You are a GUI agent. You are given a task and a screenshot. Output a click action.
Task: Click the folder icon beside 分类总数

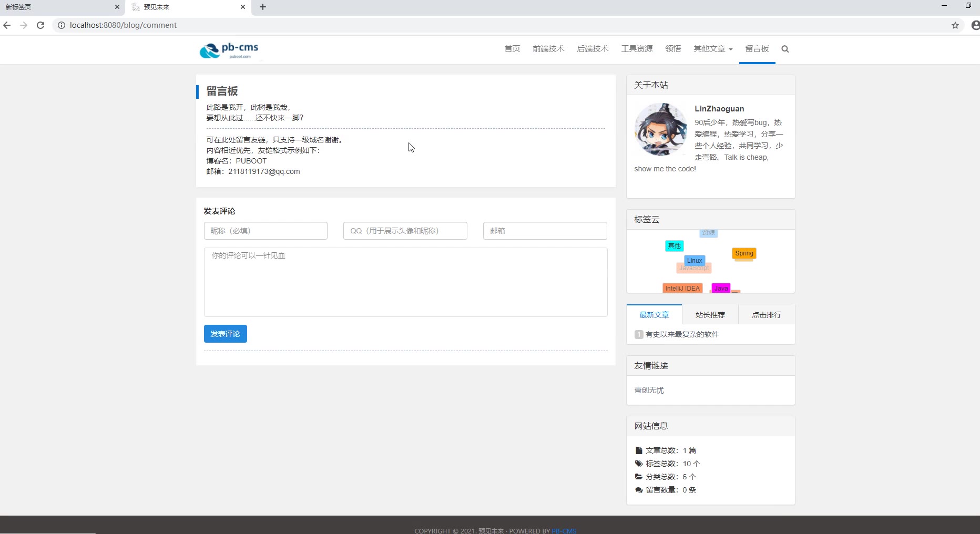coord(639,477)
